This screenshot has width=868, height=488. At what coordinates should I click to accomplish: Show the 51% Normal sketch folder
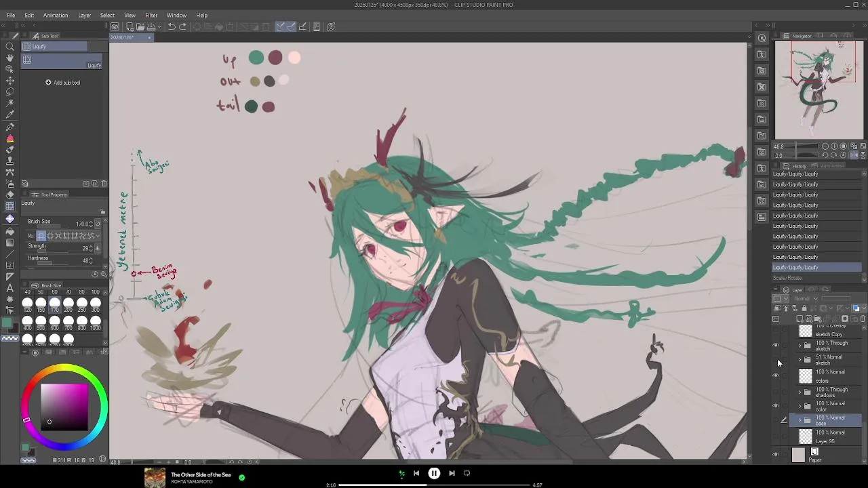click(776, 360)
